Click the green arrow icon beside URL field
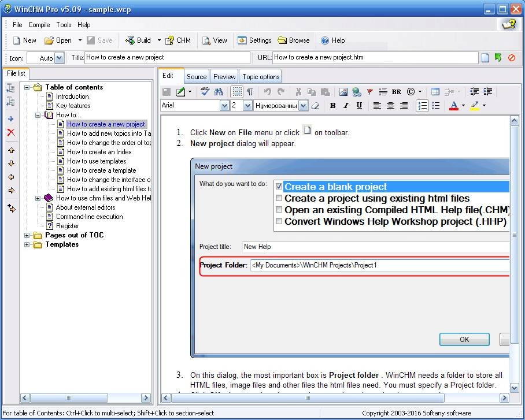Viewport: 525px width, 420px height. pyautogui.click(x=498, y=58)
